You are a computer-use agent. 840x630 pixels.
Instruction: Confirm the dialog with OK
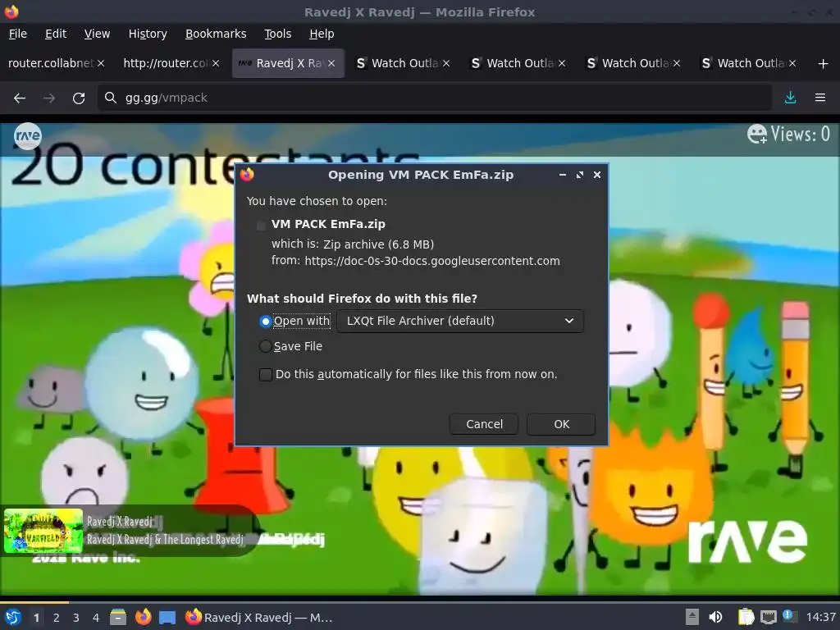point(561,424)
